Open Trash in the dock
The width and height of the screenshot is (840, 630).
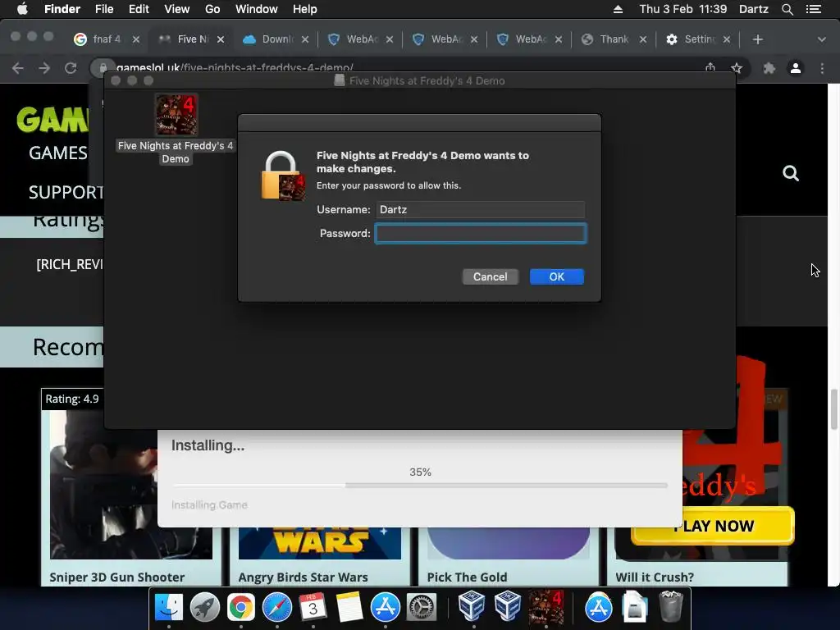(x=671, y=608)
